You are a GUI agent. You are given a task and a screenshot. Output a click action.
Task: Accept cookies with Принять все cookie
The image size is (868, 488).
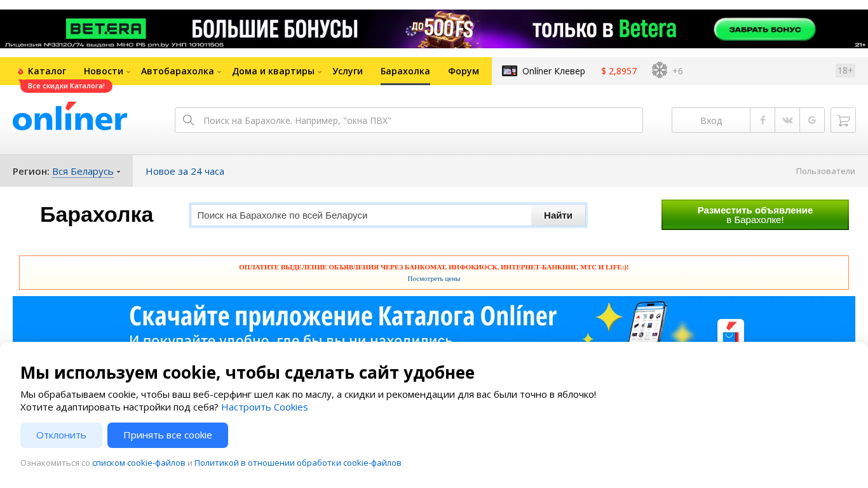point(168,435)
